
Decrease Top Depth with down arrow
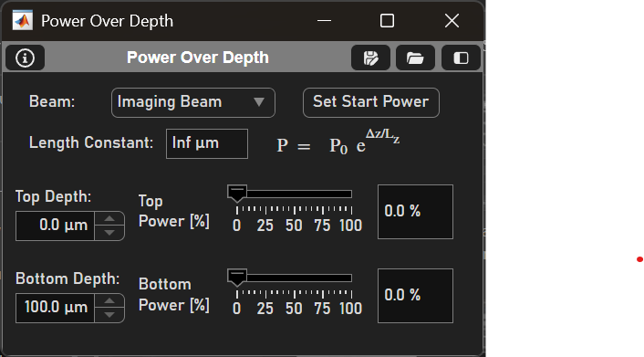click(109, 233)
